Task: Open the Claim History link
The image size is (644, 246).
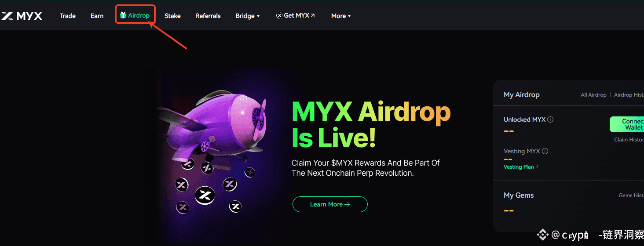Action: [629, 140]
